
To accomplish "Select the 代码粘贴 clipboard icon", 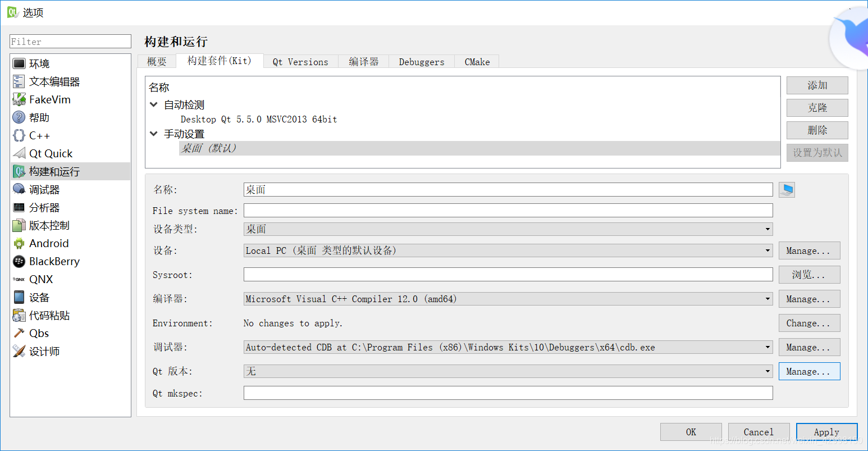I will [x=19, y=315].
